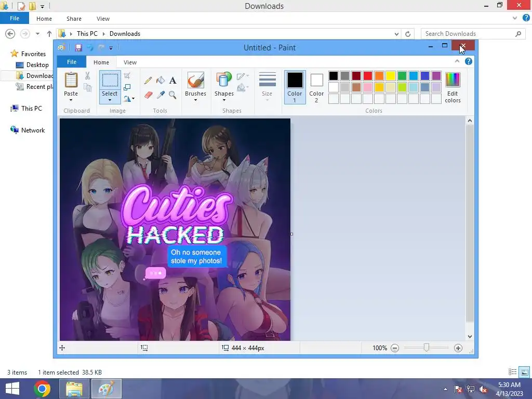Open Customize Quick Access Toolbar dropdown in Paint
The height and width of the screenshot is (399, 532).
click(111, 48)
